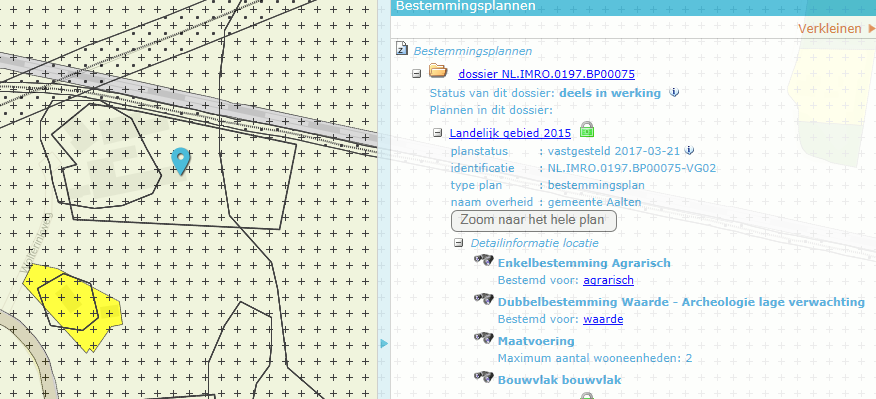876x399 pixels.
Task: Click Dubbelbestemming Waarde - Archeologie lage verwachting heading
Action: click(681, 302)
